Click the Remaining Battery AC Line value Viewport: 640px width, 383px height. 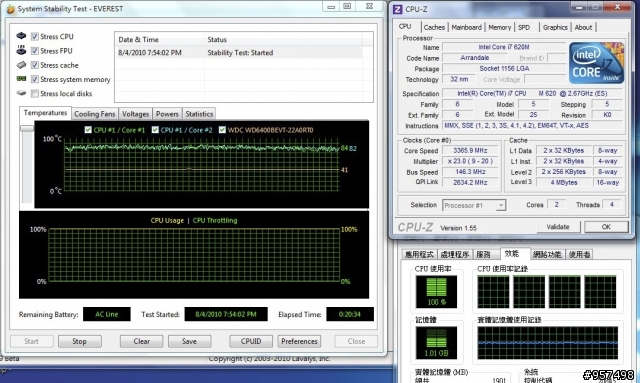tap(107, 314)
